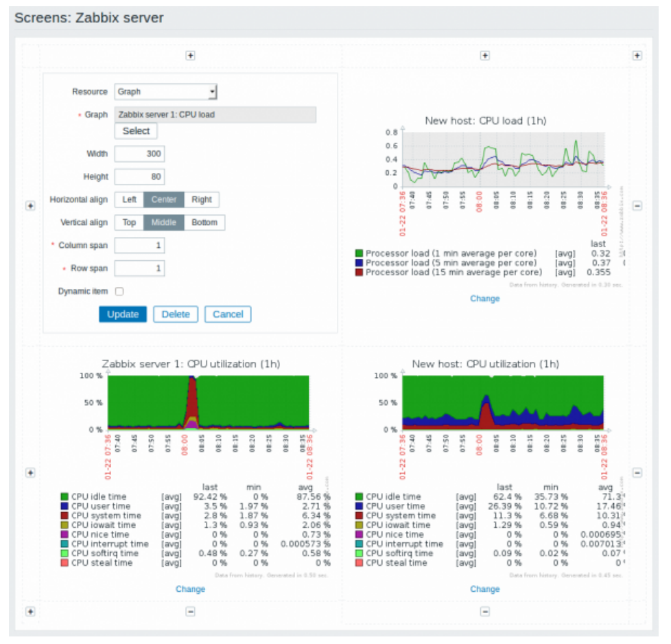Click Change under New host CPU load graph

coord(484,299)
